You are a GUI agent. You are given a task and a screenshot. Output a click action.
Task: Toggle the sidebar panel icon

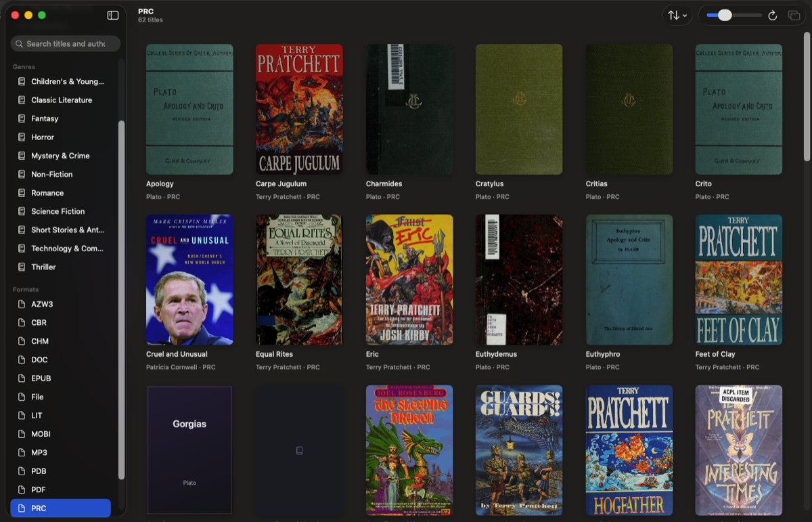point(113,15)
